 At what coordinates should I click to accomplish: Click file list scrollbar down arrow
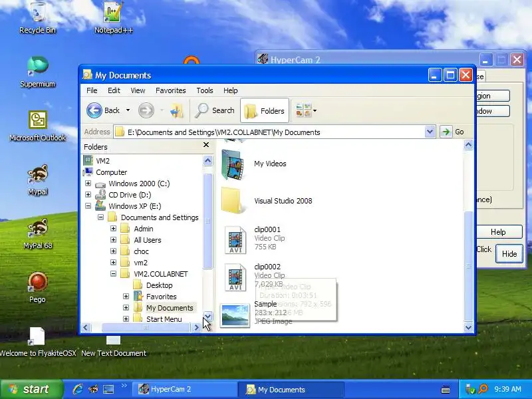(x=468, y=327)
